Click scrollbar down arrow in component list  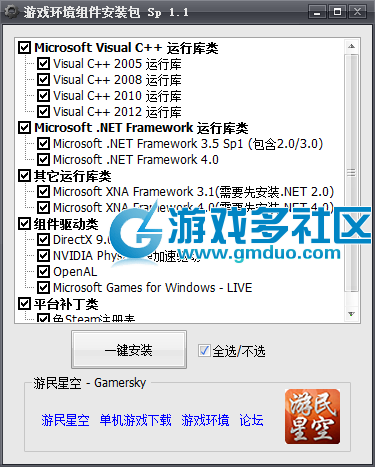pos(351,314)
